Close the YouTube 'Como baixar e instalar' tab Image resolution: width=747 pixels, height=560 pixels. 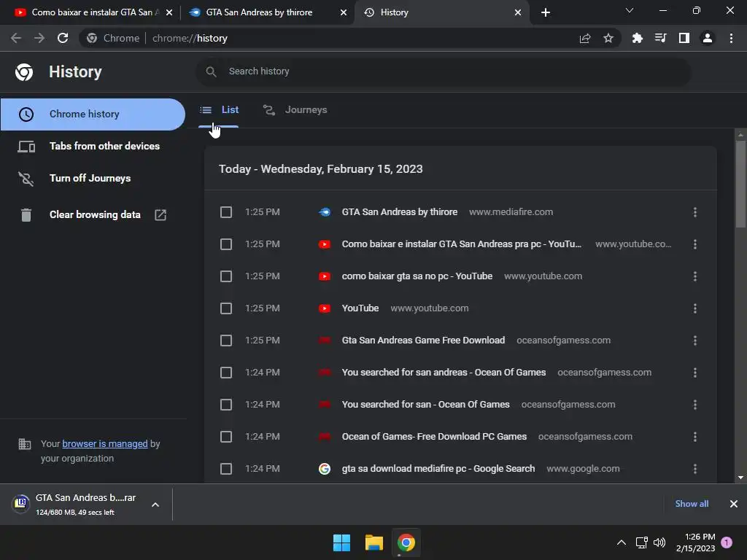[x=169, y=12]
